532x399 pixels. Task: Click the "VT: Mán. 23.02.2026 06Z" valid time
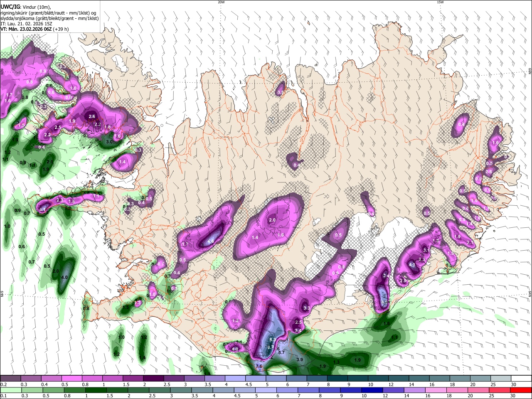[x=26, y=29]
